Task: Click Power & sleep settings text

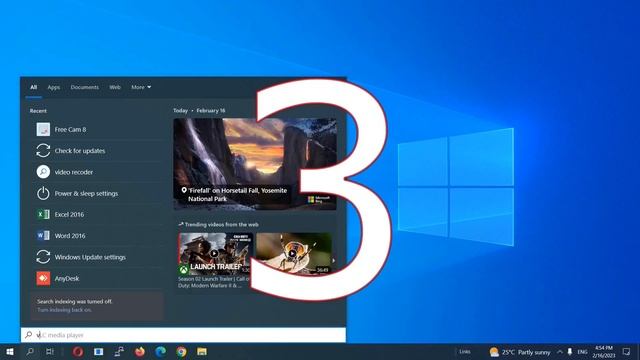Action: pyautogui.click(x=86, y=193)
